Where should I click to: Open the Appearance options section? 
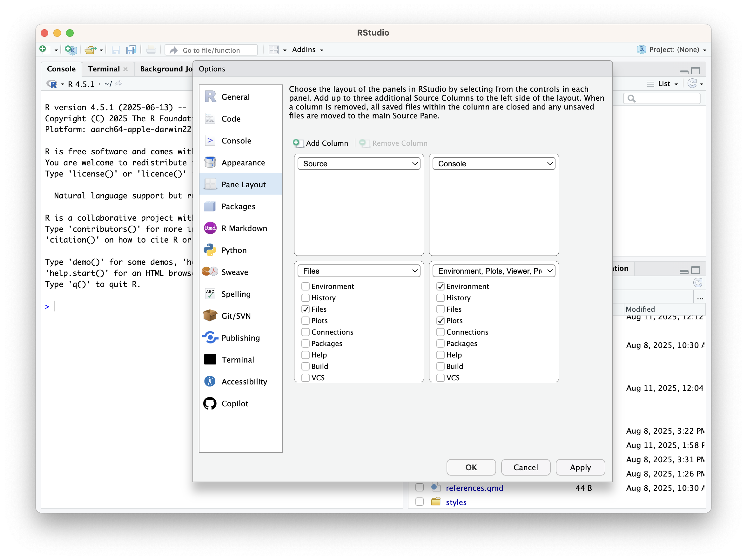click(x=240, y=163)
